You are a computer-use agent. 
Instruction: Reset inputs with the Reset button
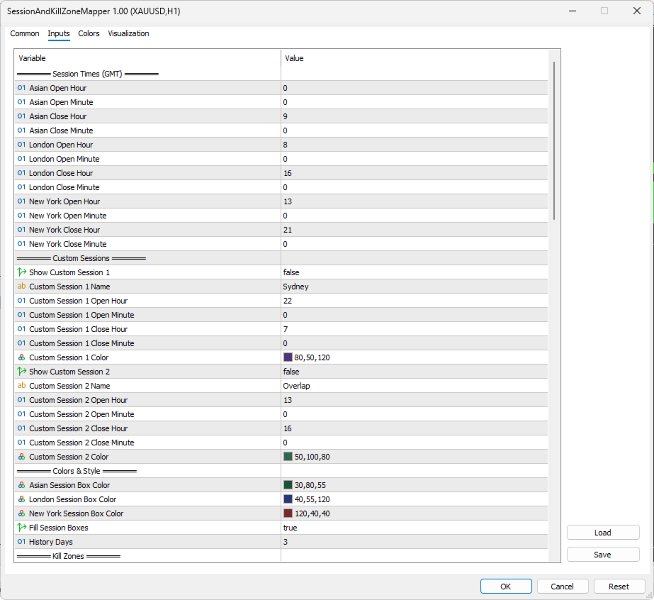pyautogui.click(x=619, y=586)
